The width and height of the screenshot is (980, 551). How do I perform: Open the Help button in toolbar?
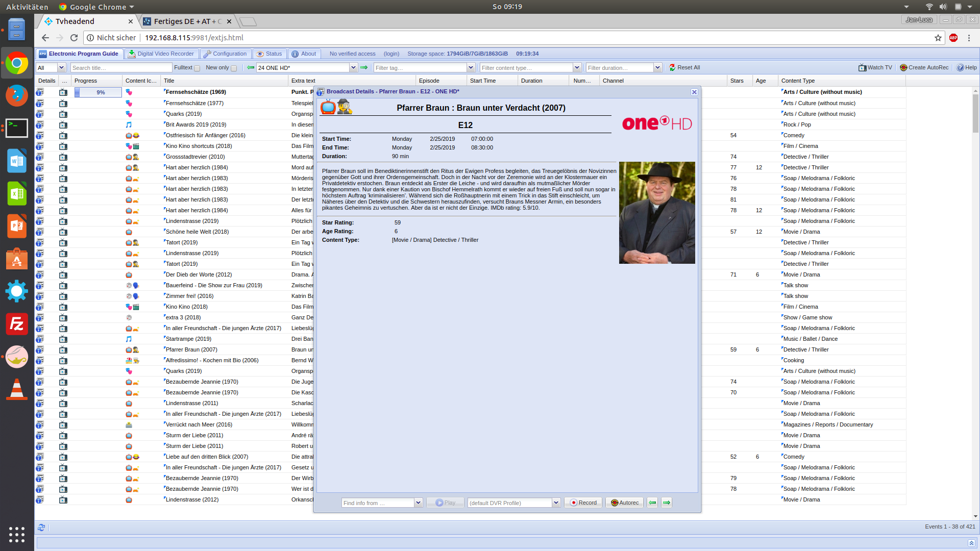[967, 67]
